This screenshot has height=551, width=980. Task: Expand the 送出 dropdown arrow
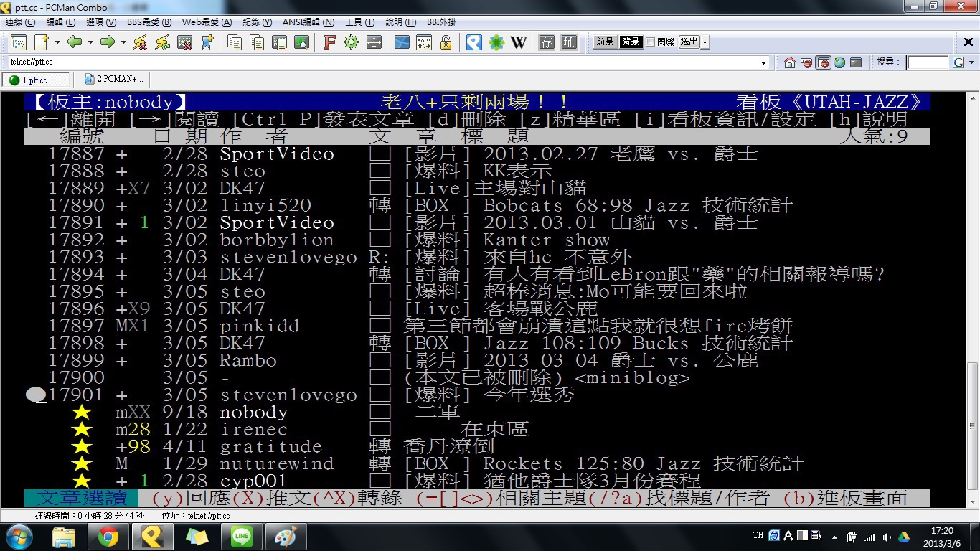point(705,42)
